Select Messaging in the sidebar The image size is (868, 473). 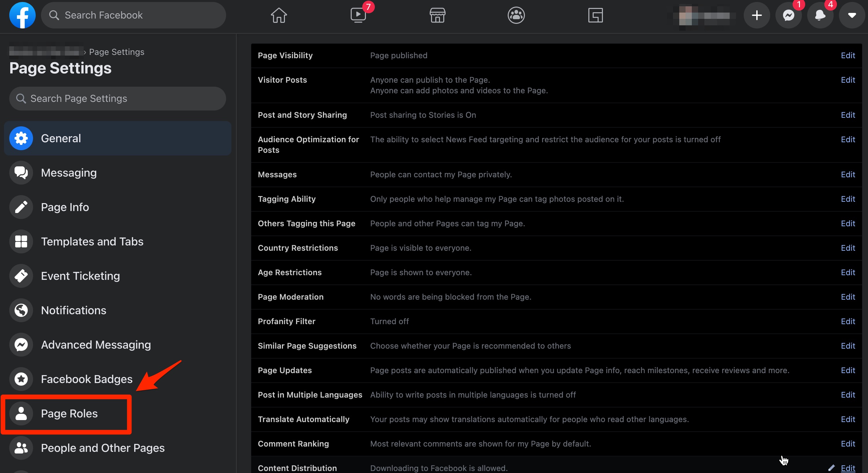tap(69, 173)
